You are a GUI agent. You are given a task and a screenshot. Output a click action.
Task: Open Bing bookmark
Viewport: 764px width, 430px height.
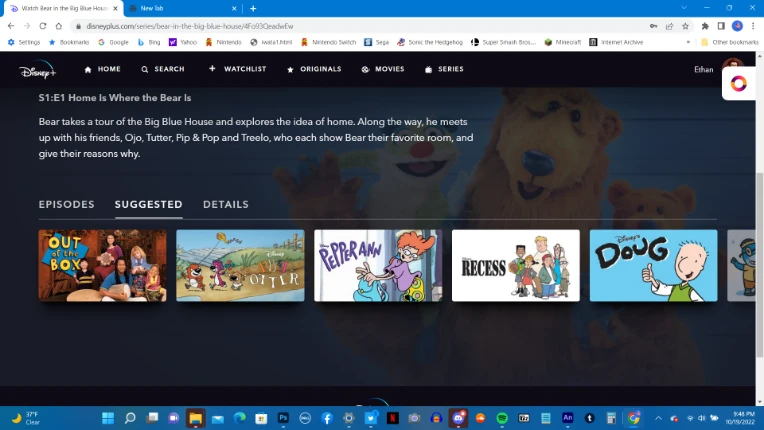pyautogui.click(x=149, y=42)
